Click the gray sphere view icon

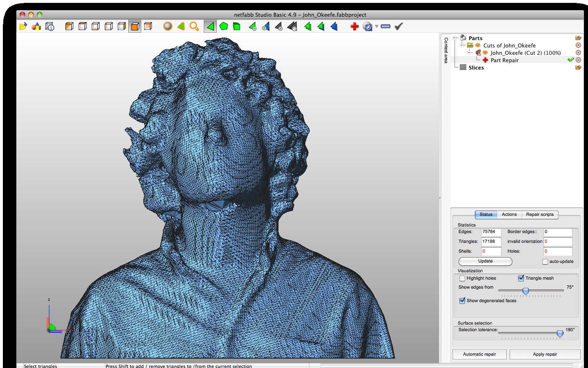tap(168, 27)
